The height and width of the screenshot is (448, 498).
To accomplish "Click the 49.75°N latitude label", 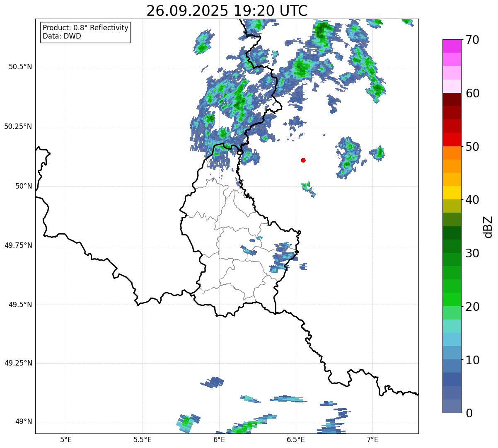I will [x=18, y=245].
